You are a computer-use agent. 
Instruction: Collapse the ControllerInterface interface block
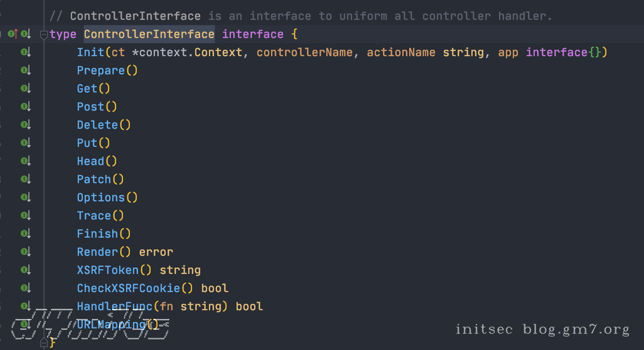pos(44,35)
